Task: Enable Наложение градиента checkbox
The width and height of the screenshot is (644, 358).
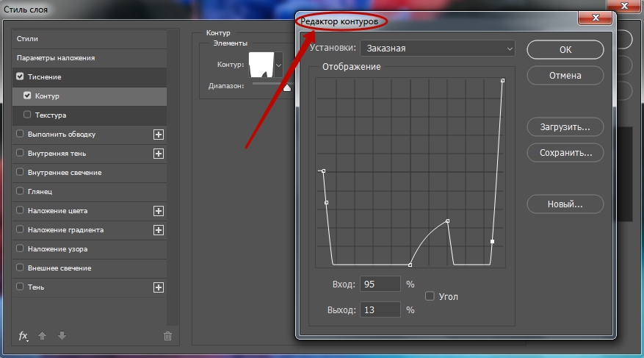Action: 20,229
